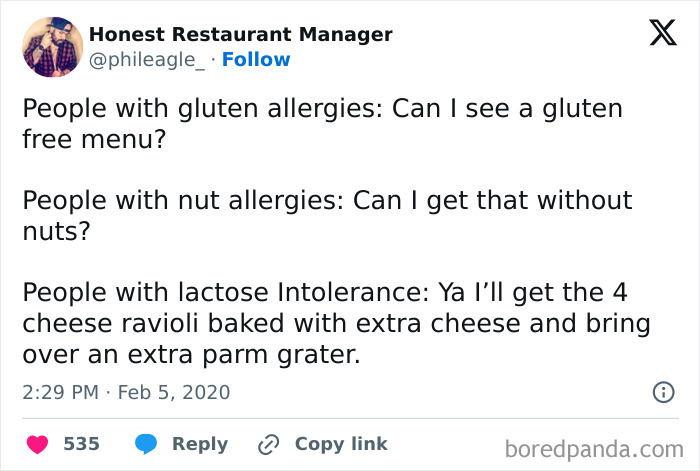Follow the @phileagle_ account

(x=256, y=60)
